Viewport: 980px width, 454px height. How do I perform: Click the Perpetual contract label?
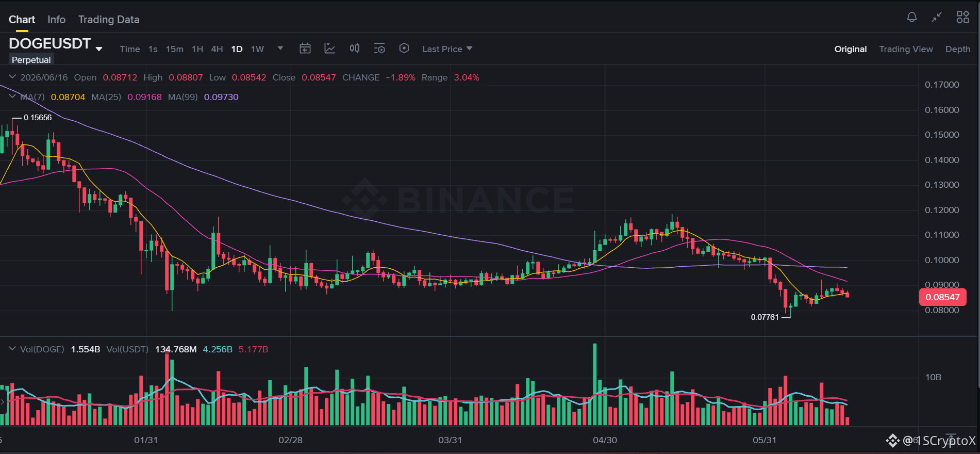click(x=31, y=60)
